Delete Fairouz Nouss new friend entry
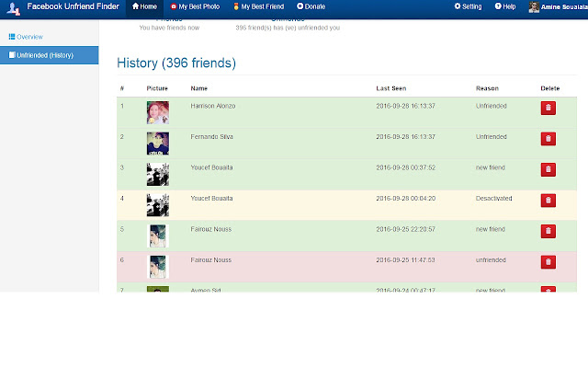Image resolution: width=588 pixels, height=368 pixels. 548,231
